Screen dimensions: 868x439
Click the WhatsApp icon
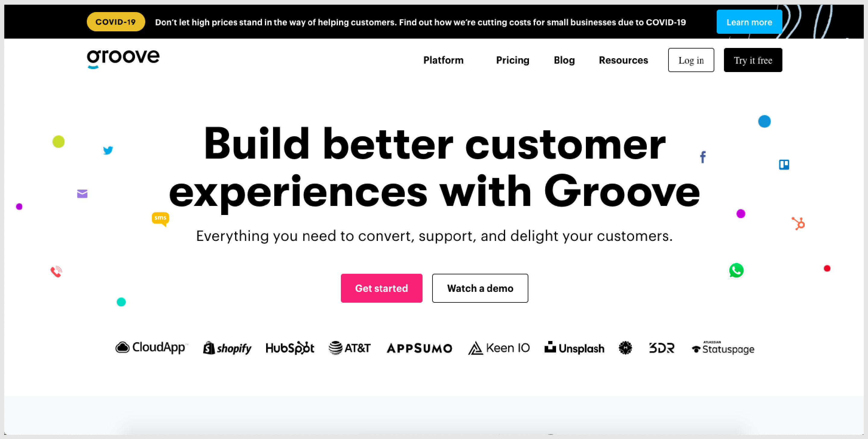737,270
